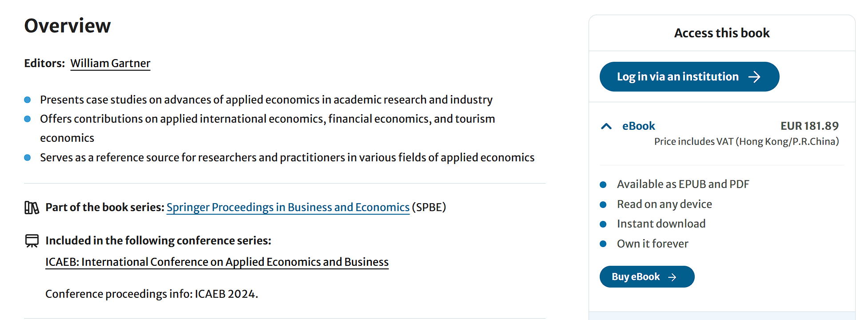
Task: Click the book series library icon
Action: point(32,208)
